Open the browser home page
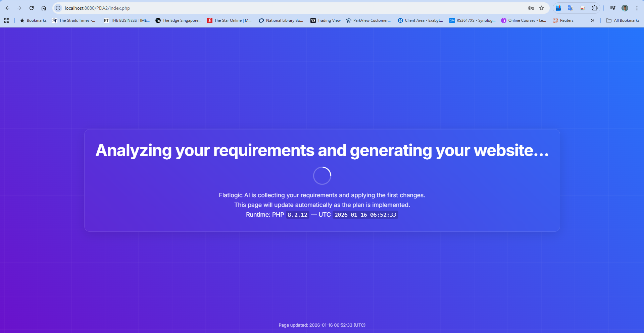Viewport: 644px width, 333px height. click(44, 8)
